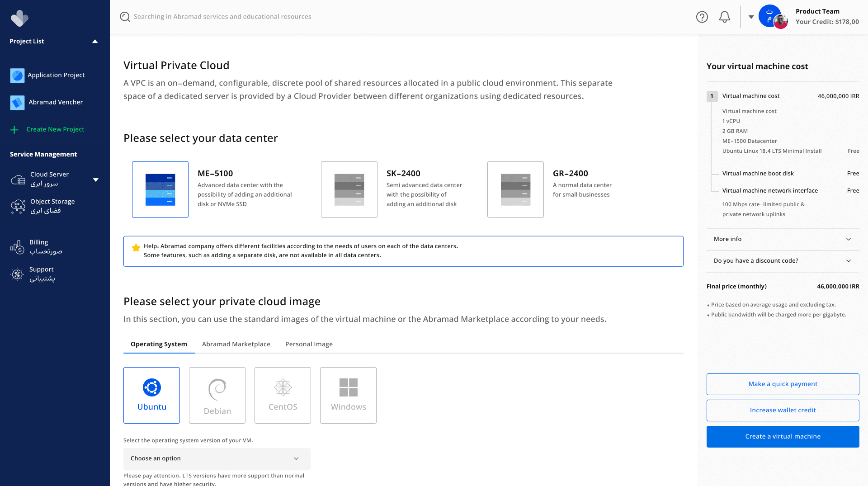Viewport: 868px width, 486px height.
Task: Click ME-1500 Datacenter text
Action: pyautogui.click(x=750, y=141)
